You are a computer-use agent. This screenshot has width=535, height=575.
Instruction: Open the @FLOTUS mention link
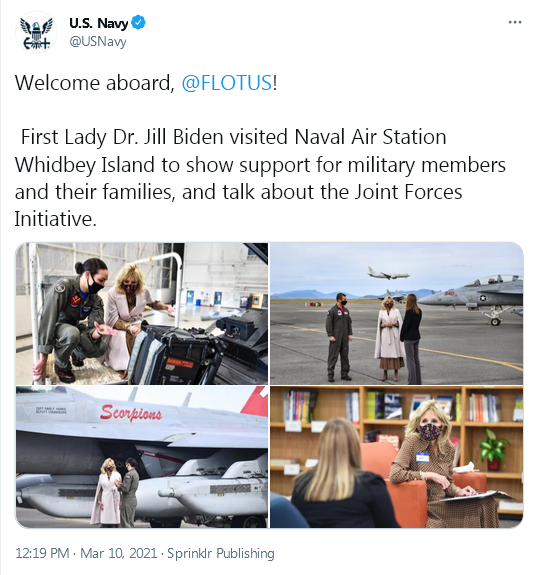pyautogui.click(x=227, y=83)
